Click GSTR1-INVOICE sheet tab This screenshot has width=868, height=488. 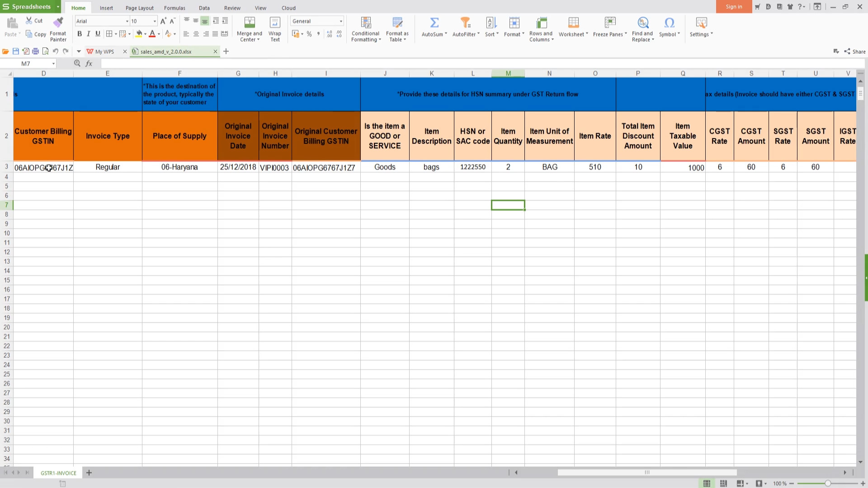click(58, 473)
